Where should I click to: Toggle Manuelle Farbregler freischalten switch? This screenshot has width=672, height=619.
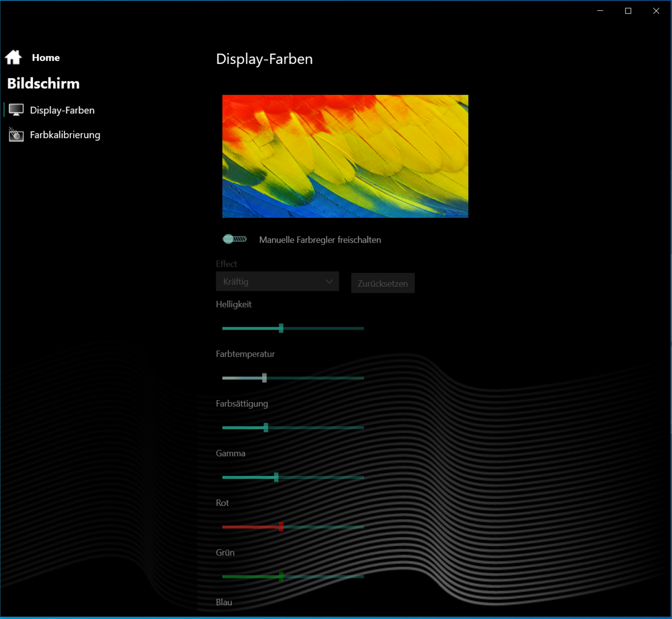[235, 239]
